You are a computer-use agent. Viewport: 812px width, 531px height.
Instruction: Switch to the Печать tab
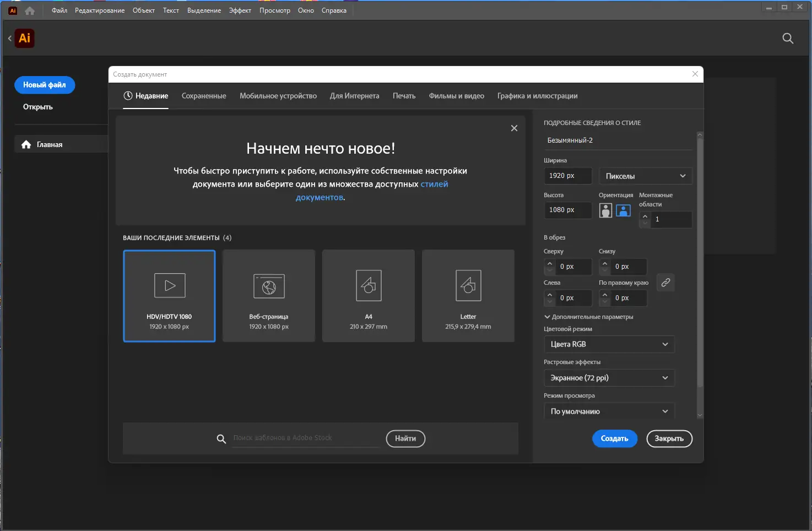pos(404,96)
